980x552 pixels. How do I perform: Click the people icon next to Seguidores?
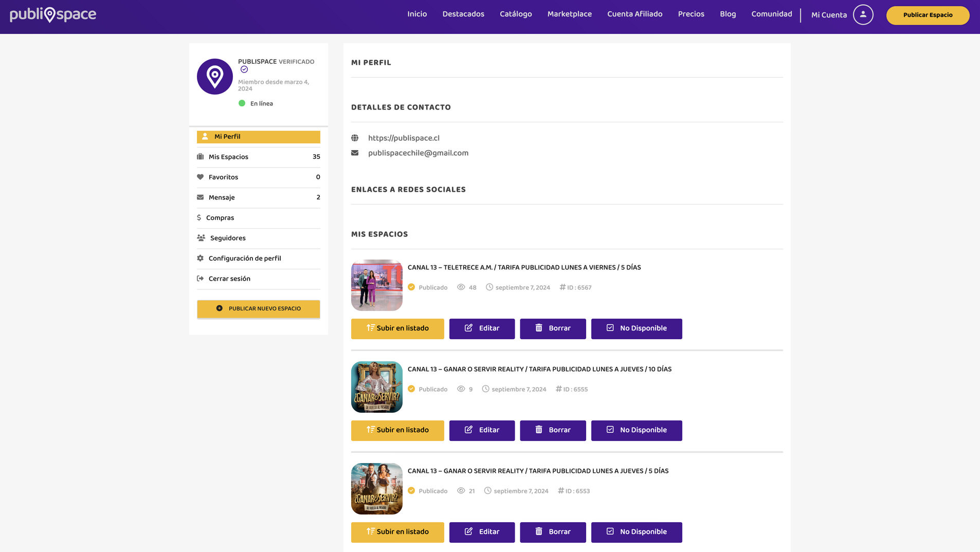click(201, 238)
